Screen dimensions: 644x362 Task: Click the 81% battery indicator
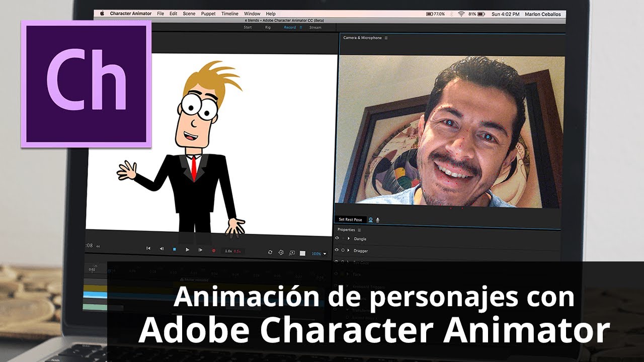[x=477, y=14]
